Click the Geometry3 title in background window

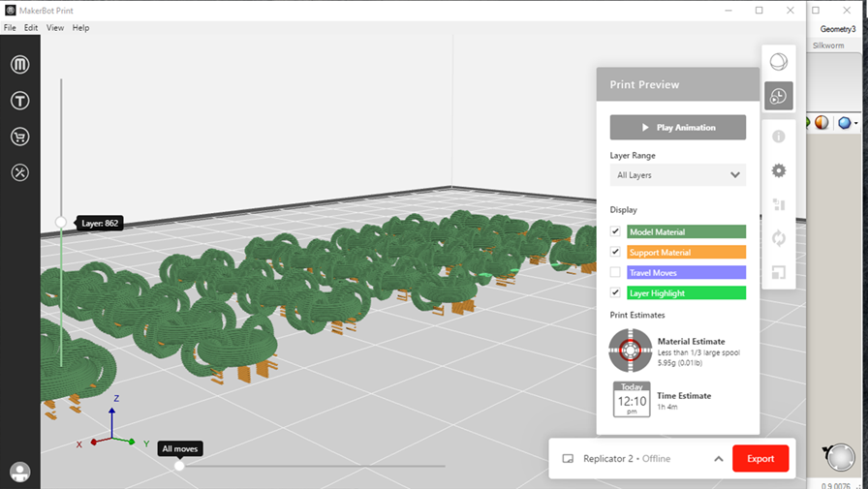pos(838,29)
